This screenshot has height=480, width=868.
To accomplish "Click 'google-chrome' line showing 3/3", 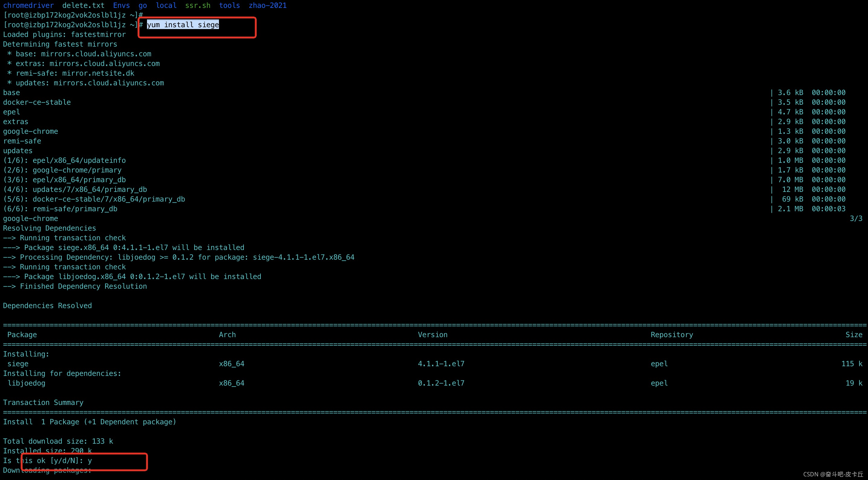I will pos(30,219).
